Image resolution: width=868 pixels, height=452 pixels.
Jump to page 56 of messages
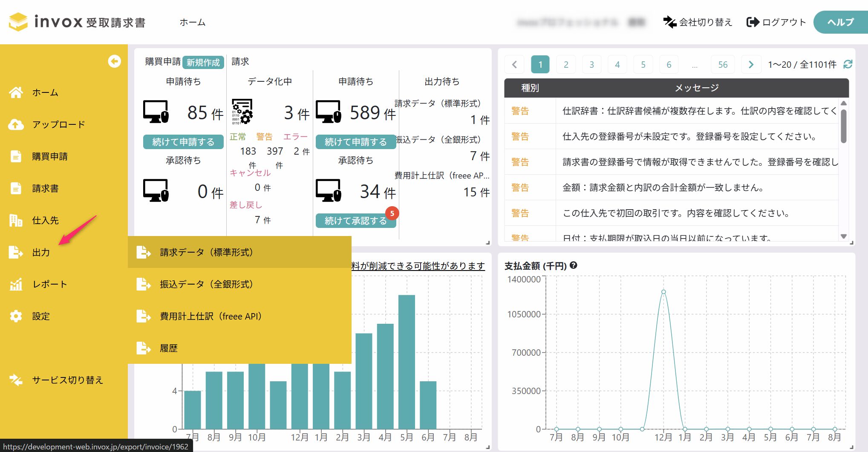coord(723,65)
